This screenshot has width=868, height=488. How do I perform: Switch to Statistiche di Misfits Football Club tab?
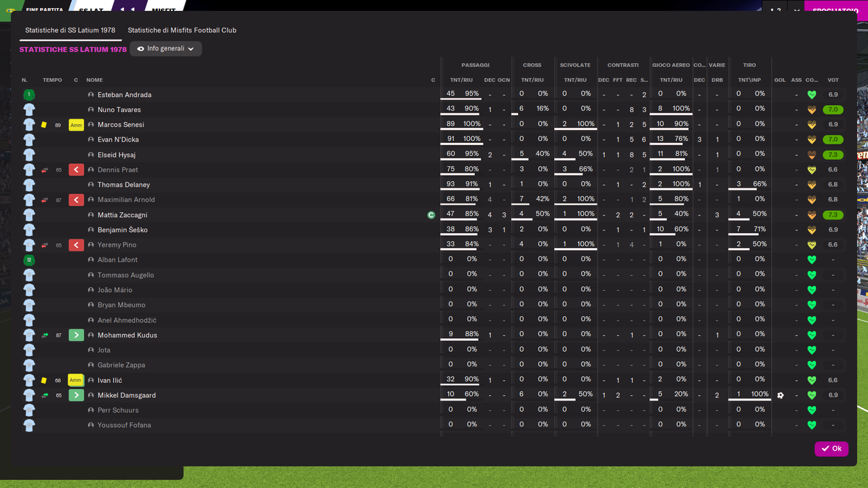tap(182, 30)
